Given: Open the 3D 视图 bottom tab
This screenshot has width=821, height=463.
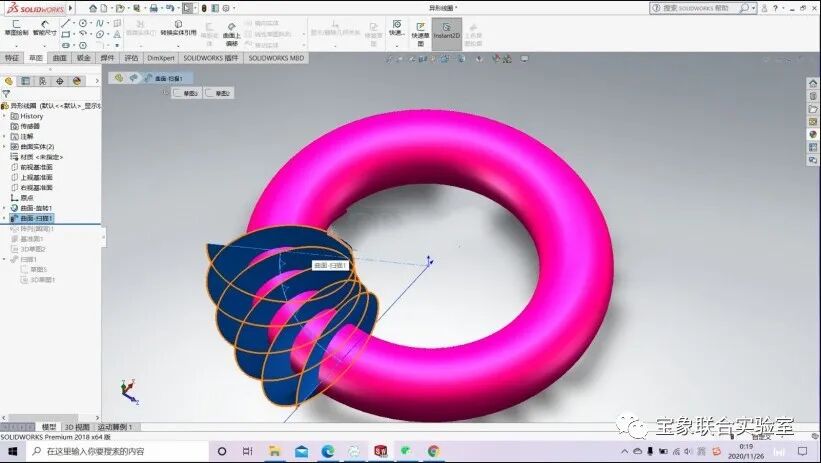Looking at the screenshot, I should pyautogui.click(x=77, y=427).
